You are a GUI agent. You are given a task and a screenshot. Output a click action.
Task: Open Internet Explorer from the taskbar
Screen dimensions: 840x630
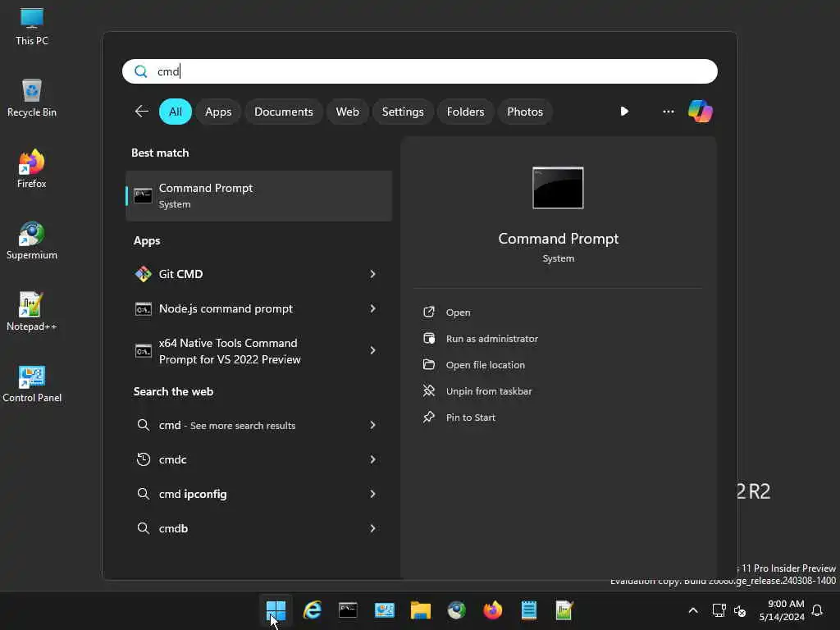(313, 610)
